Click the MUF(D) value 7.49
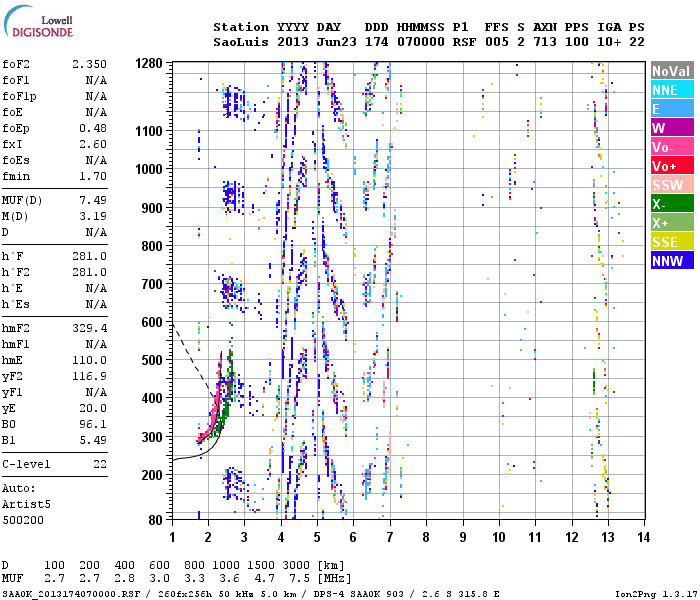This screenshot has width=700, height=600. pyautogui.click(x=93, y=200)
